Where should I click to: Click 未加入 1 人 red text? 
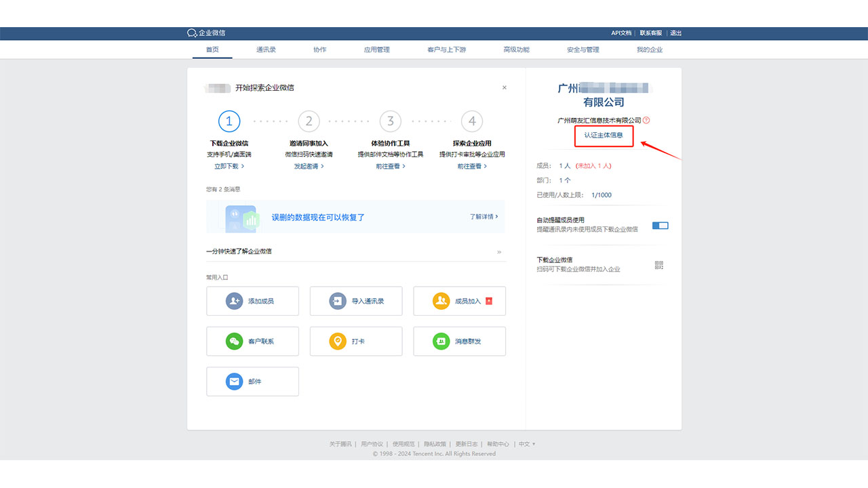pyautogui.click(x=593, y=166)
